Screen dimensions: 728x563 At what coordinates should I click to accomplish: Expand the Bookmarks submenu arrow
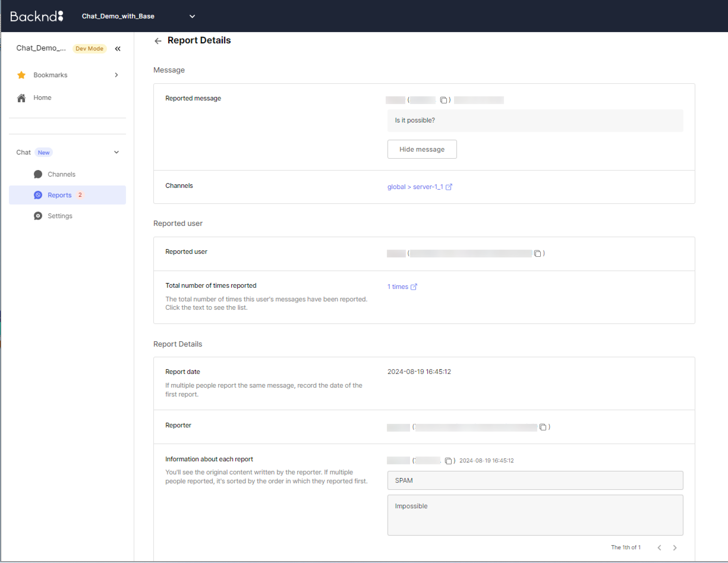116,75
